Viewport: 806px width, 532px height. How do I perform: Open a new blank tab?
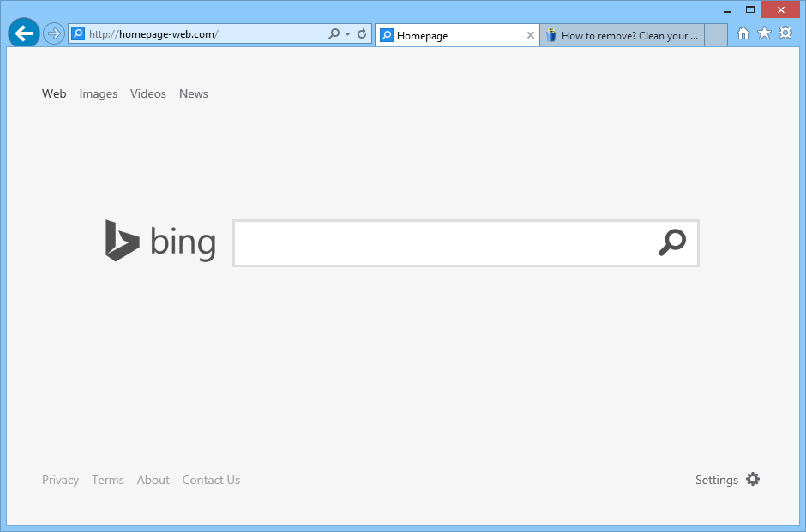click(715, 35)
